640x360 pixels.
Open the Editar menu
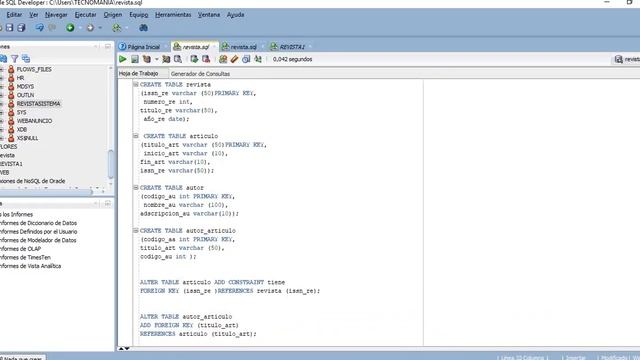[14, 15]
